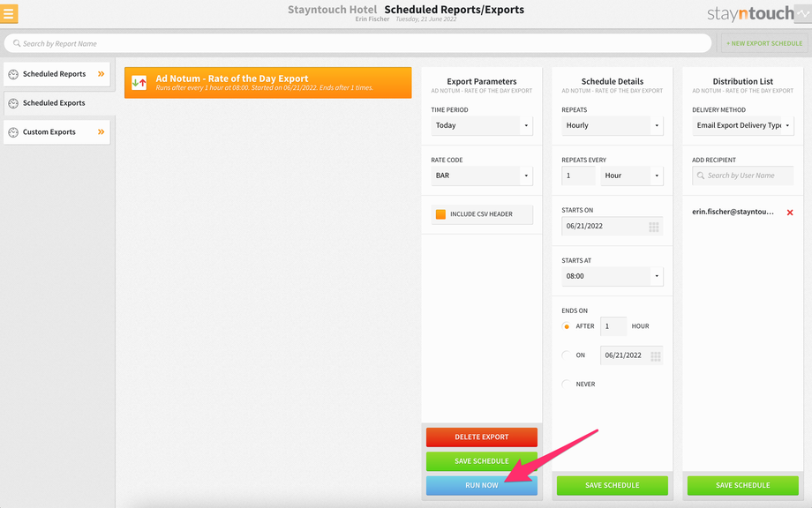Click the magnifier icon in recipient search
Image resolution: width=812 pixels, height=508 pixels.
coord(701,176)
